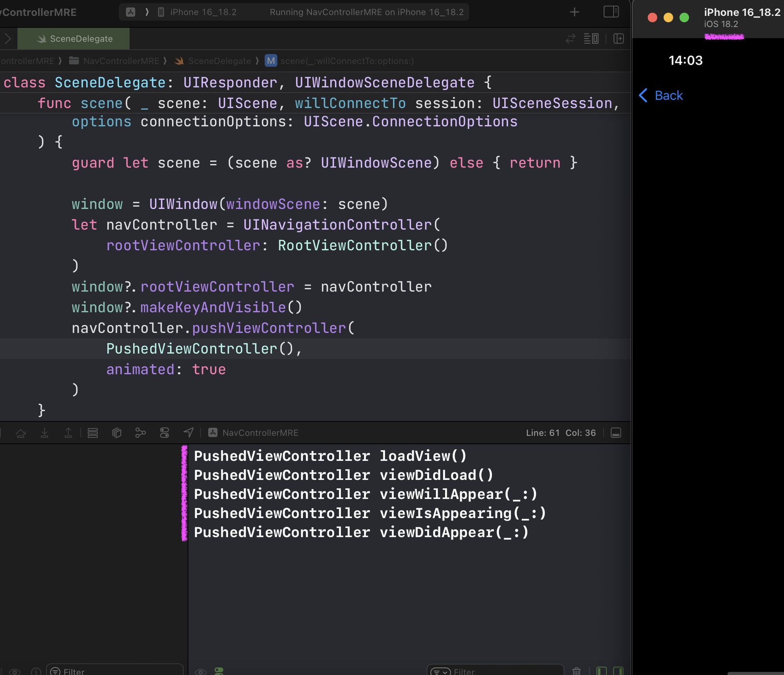The image size is (784, 675).
Task: Click the stack frames list icon in debug bar
Action: pos(93,433)
